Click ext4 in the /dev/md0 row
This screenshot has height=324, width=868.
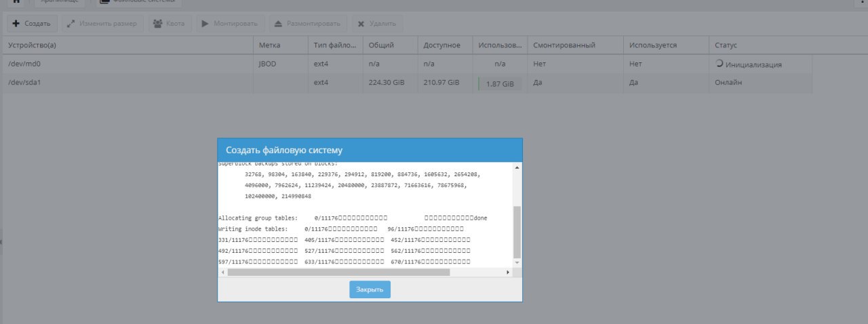(321, 64)
